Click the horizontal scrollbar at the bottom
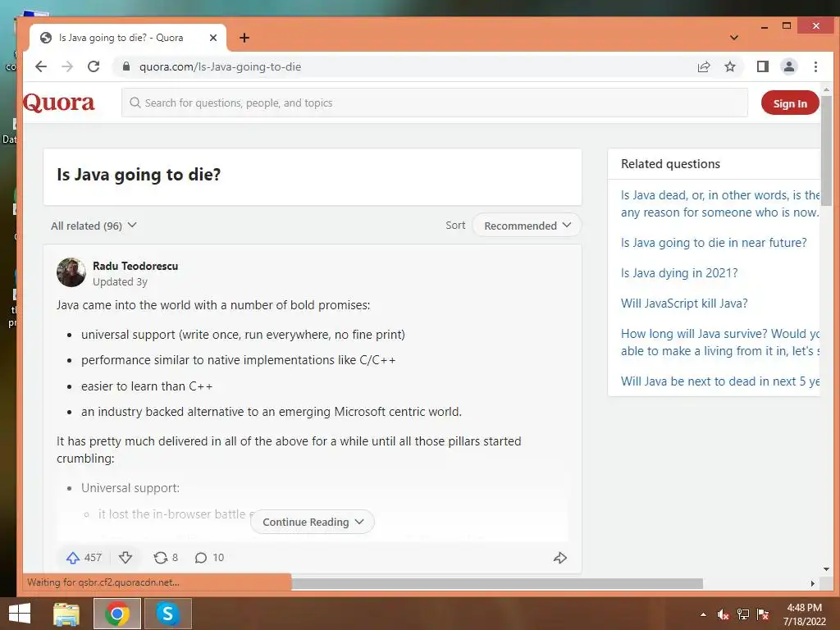This screenshot has height=630, width=840. point(497,583)
